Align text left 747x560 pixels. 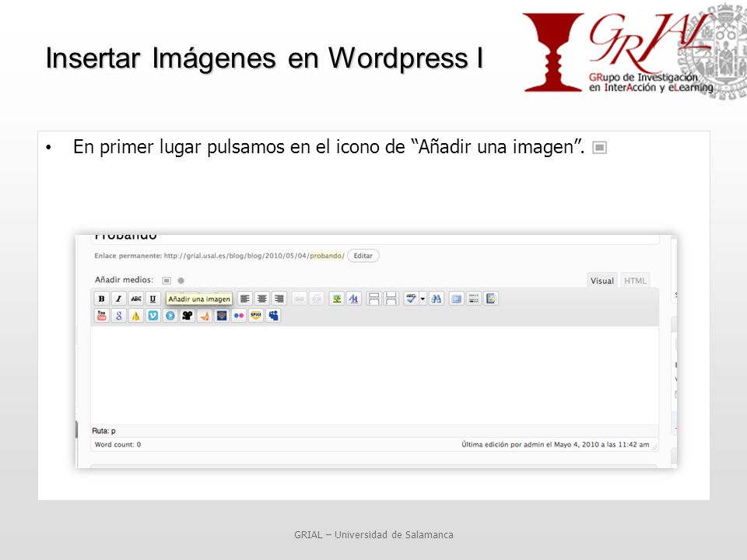[x=245, y=299]
